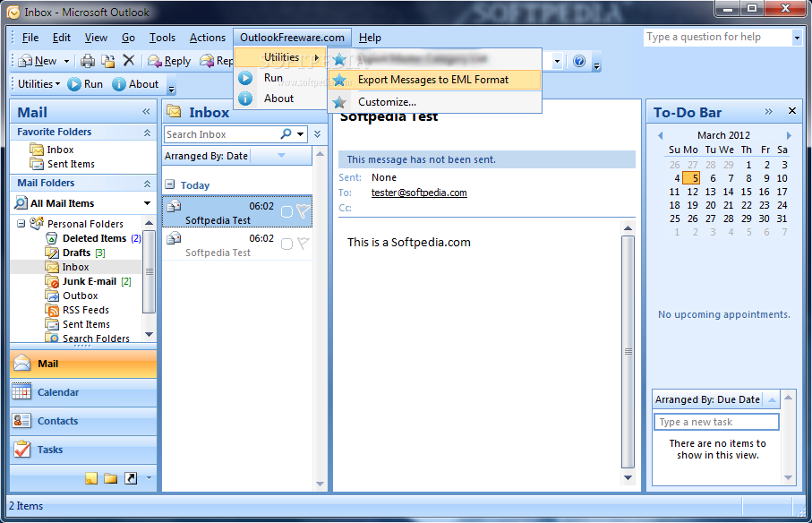Image resolution: width=812 pixels, height=523 pixels.
Task: Click the Folder List icon in navigation pane
Action: pos(110,478)
